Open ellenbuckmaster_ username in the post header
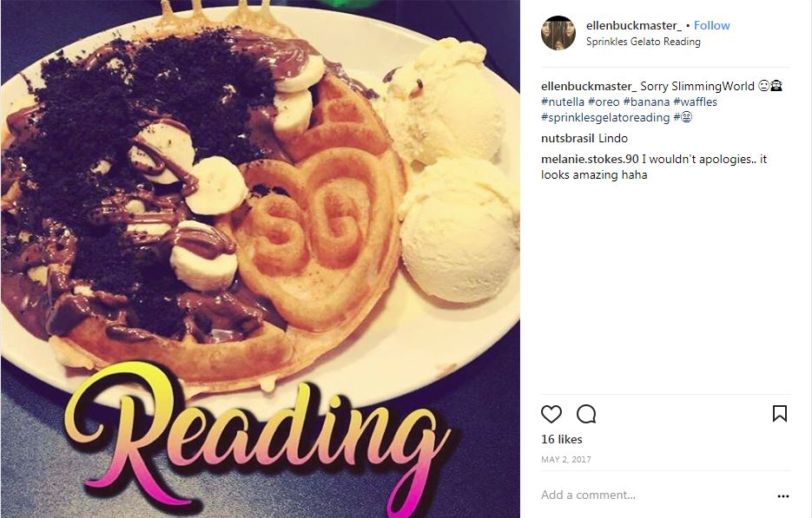 pyautogui.click(x=634, y=25)
